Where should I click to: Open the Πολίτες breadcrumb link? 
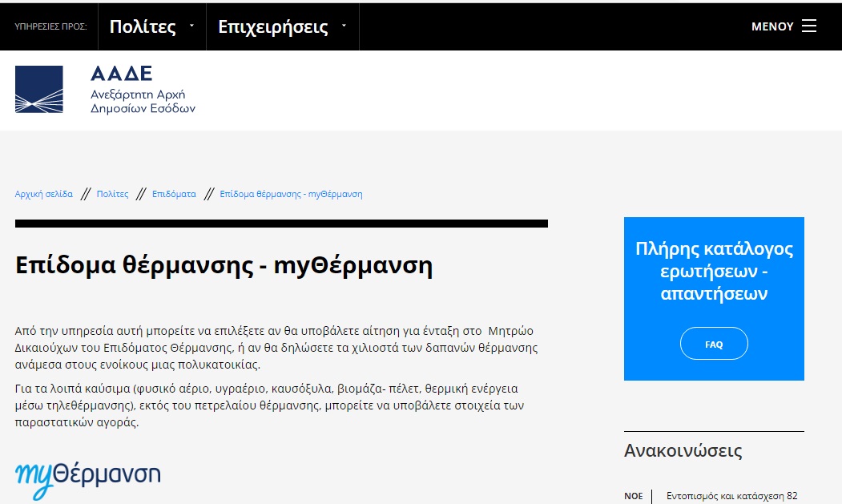tap(112, 194)
